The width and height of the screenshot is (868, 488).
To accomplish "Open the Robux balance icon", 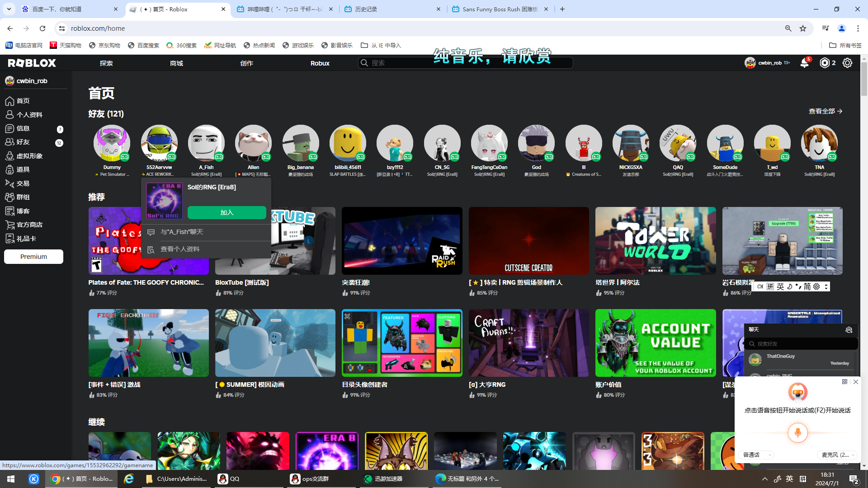I will click(x=825, y=63).
